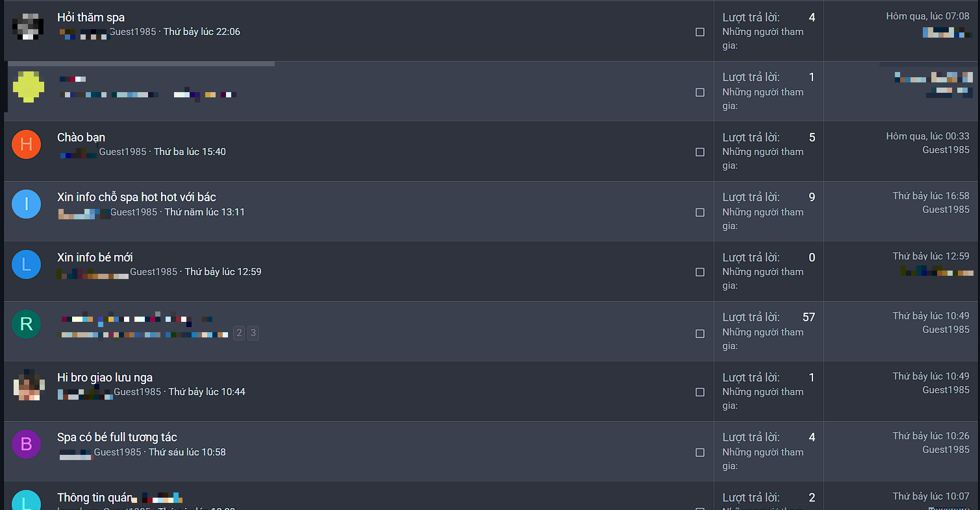
Task: Check the box for Xin info bé mới
Action: click(x=700, y=272)
